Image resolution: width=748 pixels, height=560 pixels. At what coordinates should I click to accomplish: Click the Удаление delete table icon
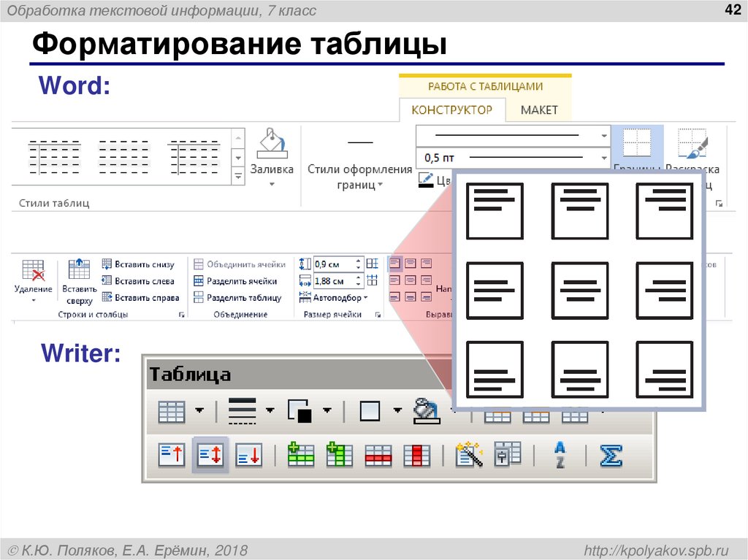click(x=34, y=270)
